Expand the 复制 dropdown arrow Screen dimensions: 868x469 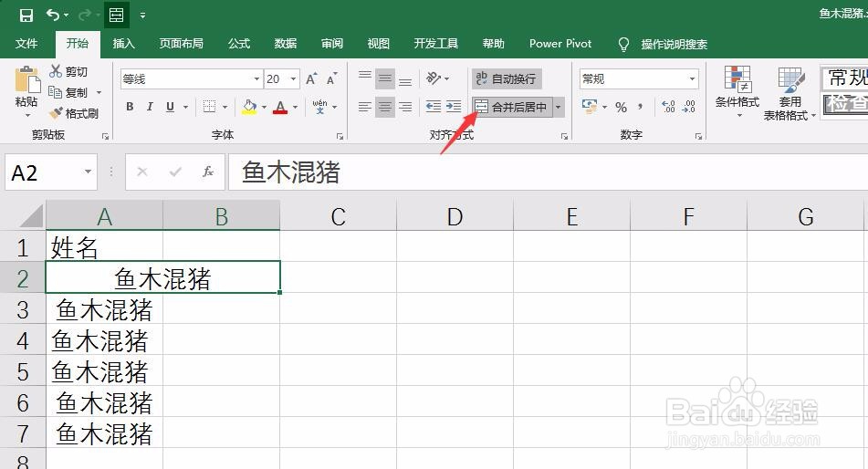pyautogui.click(x=99, y=92)
